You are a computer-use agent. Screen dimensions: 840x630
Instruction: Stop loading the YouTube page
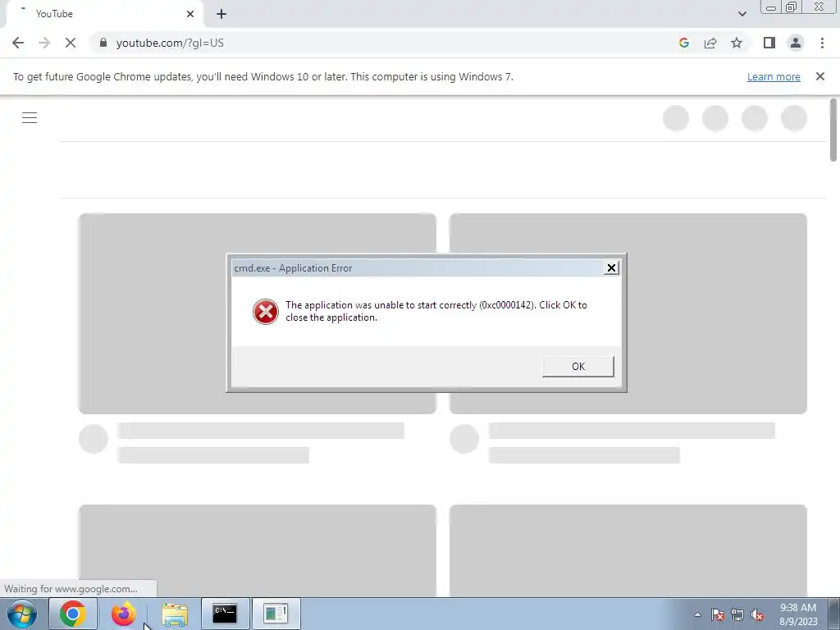pos(71,43)
